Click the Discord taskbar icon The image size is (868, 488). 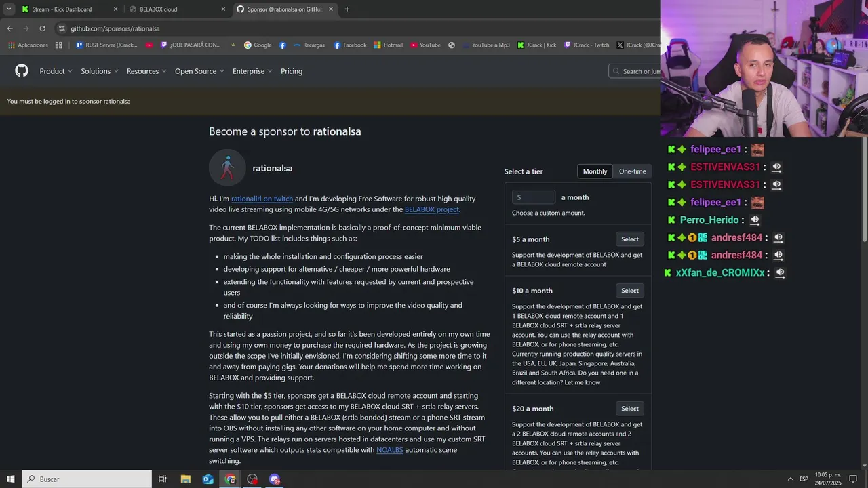point(275,479)
